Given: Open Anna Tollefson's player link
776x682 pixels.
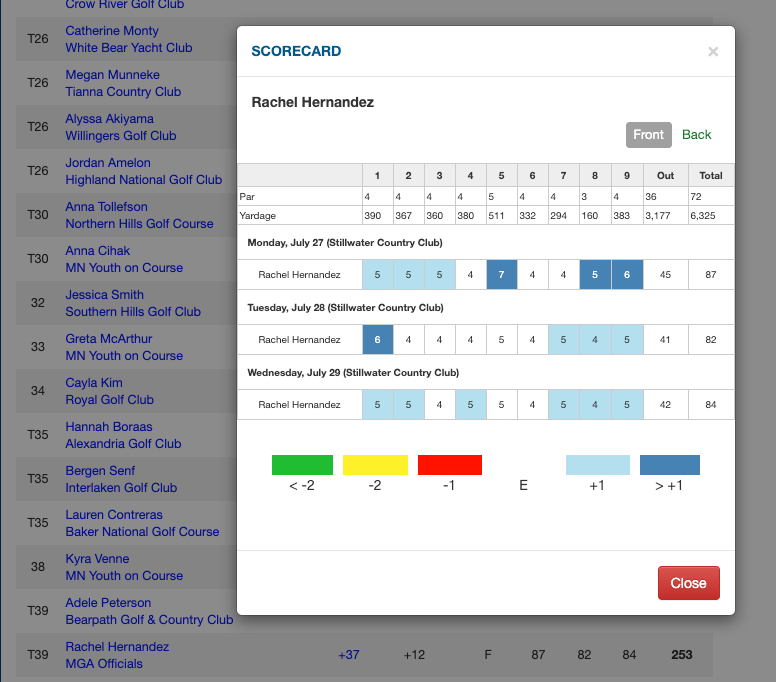Looking at the screenshot, I should (x=106, y=207).
